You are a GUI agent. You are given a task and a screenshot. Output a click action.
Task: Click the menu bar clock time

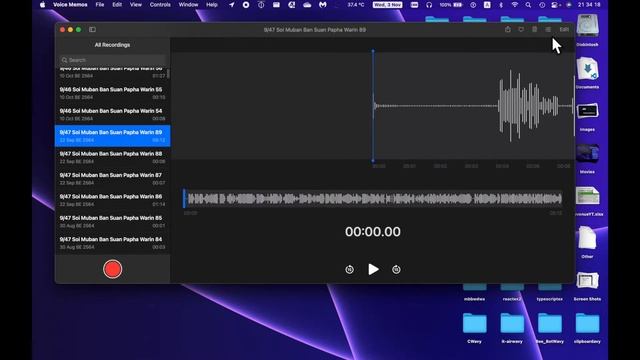point(589,5)
